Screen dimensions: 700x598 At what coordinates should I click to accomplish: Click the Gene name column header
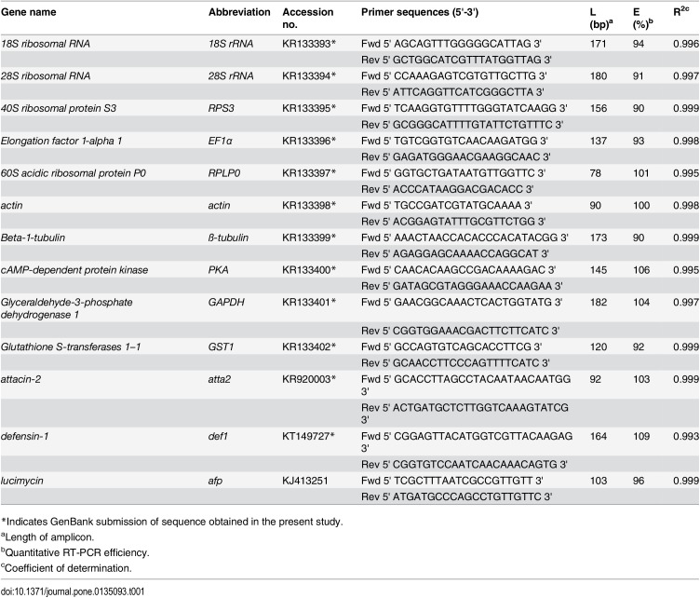pyautogui.click(x=29, y=12)
